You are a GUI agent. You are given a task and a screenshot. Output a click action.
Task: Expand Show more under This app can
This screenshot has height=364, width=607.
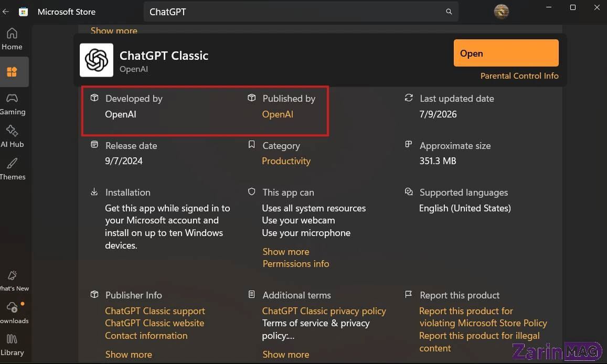coord(286,251)
